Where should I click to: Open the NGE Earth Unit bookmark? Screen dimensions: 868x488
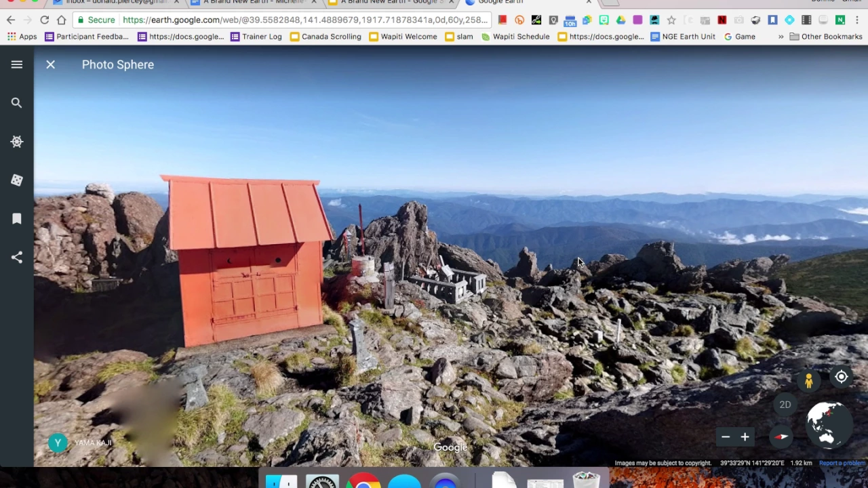pyautogui.click(x=683, y=37)
